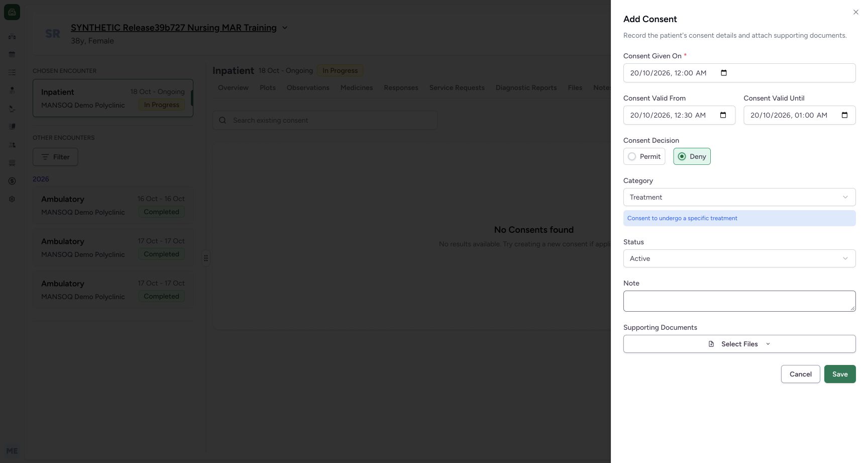Cancel adding the consent
Image resolution: width=868 pixels, height=463 pixels.
tap(800, 374)
